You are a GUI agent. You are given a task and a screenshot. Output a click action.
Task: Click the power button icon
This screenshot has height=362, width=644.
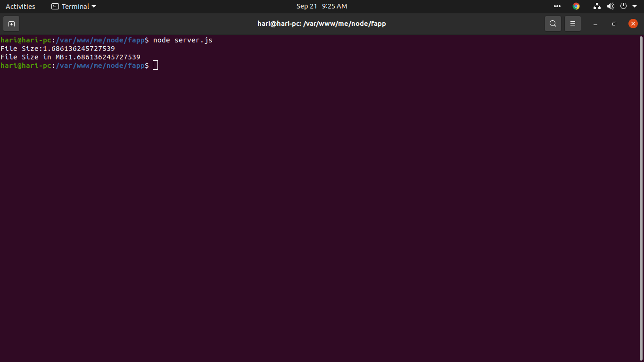(623, 6)
